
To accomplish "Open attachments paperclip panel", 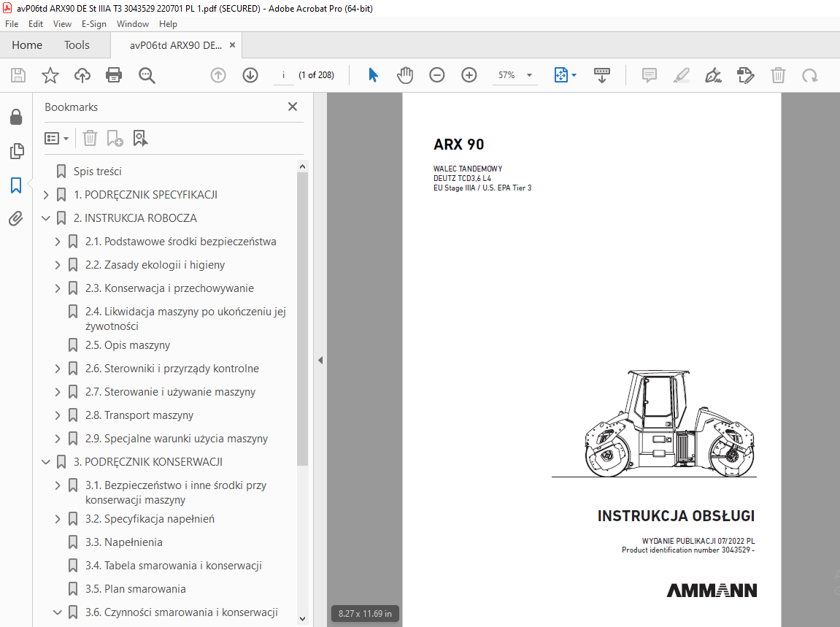I will point(16,219).
